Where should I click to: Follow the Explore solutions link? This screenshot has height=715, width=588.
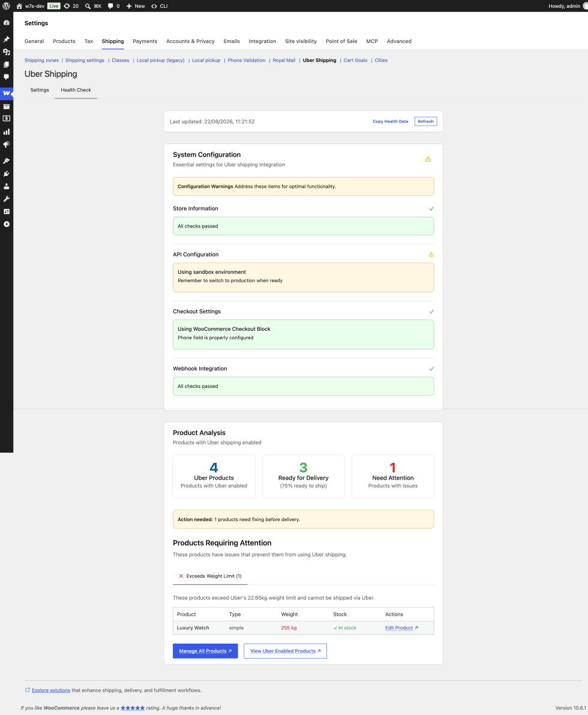pos(51,690)
